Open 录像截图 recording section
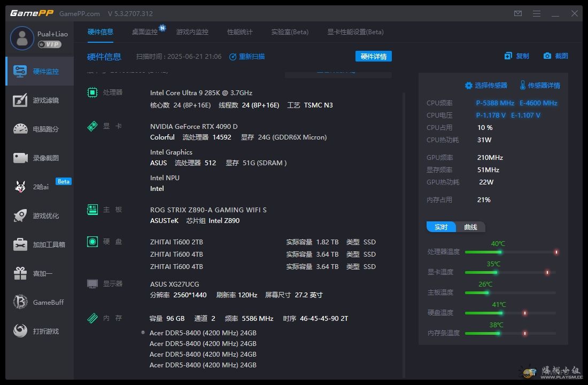This screenshot has width=588, height=385. tap(40, 158)
